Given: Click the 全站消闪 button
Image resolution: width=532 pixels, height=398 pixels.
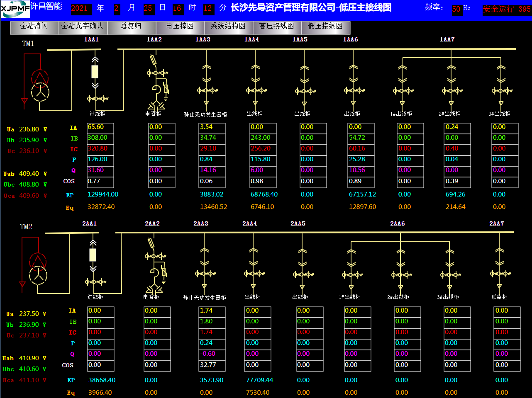Looking at the screenshot, I should point(34,27).
